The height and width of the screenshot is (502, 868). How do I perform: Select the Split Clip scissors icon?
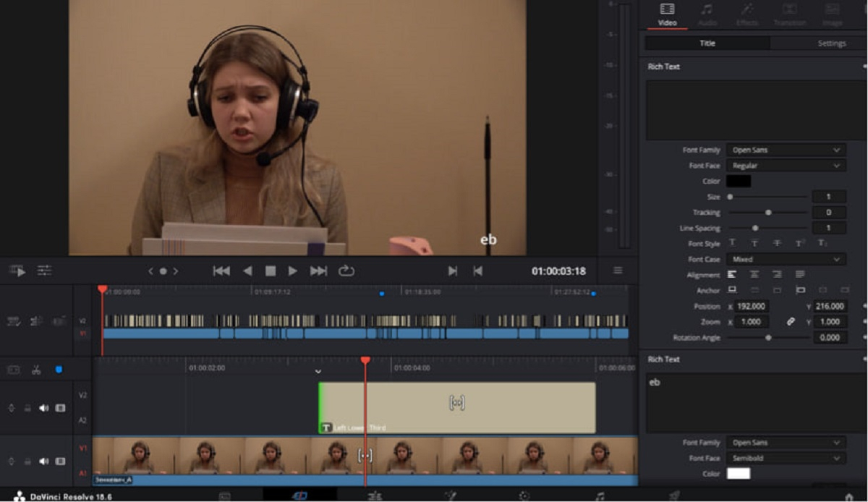click(x=35, y=370)
